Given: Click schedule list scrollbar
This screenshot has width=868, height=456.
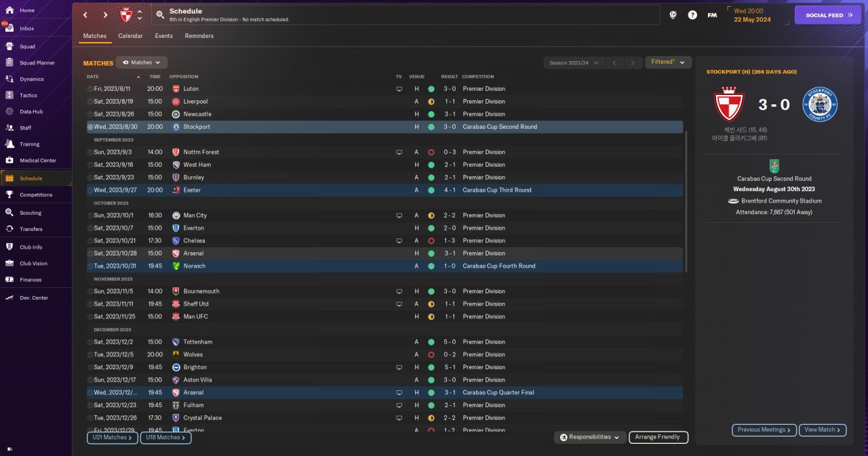Looking at the screenshot, I should 687,202.
